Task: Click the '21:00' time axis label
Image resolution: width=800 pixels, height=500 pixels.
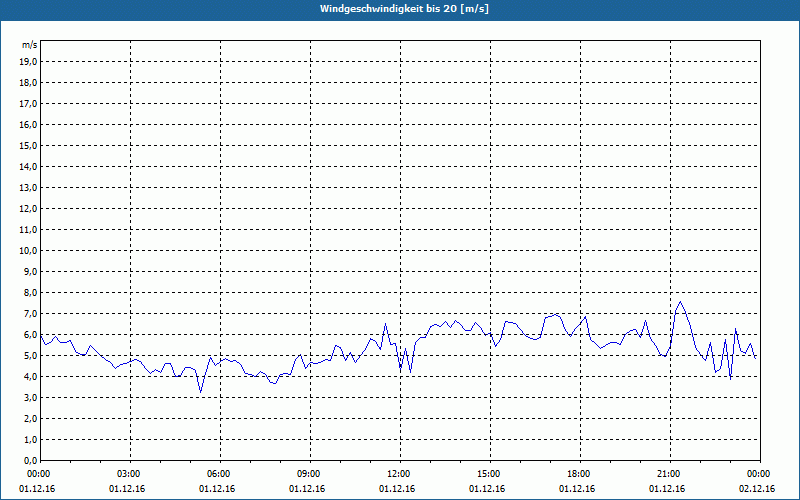Action: [670, 474]
